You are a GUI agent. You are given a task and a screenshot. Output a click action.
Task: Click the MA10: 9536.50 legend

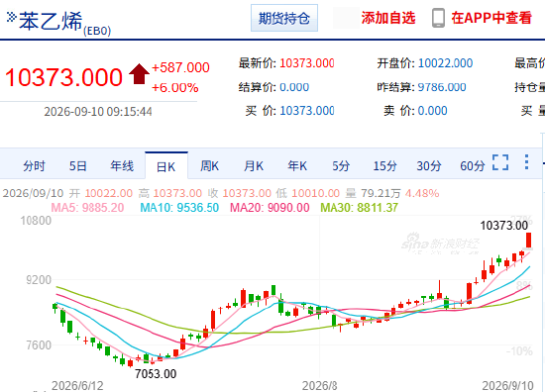[x=179, y=208]
